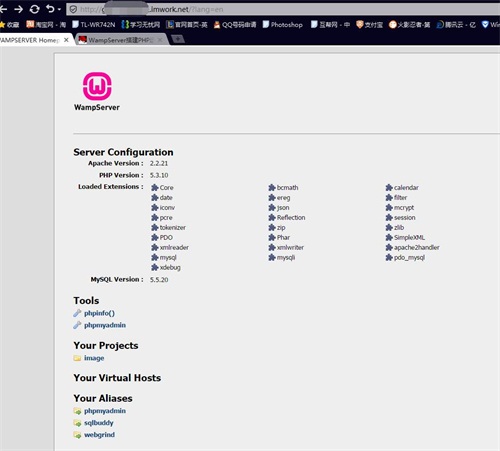The height and width of the screenshot is (451, 500).
Task: Click folder icon beside webgrind alias
Action: click(x=77, y=435)
